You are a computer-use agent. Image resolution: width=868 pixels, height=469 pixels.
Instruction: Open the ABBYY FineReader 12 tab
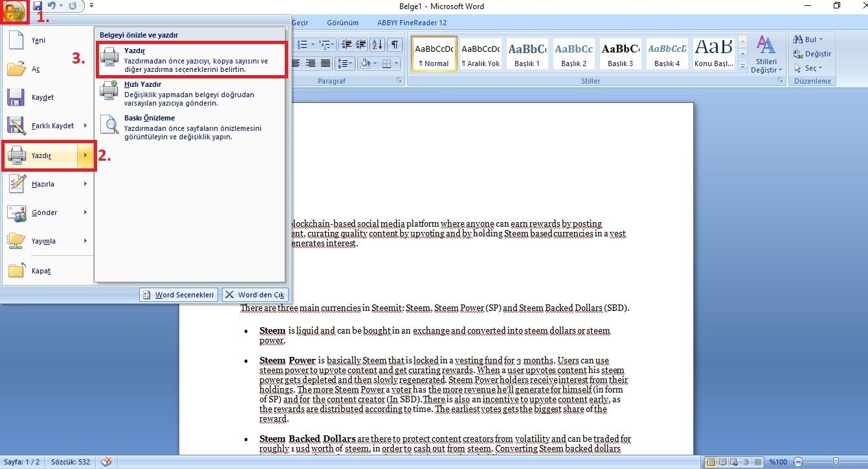pyautogui.click(x=412, y=23)
